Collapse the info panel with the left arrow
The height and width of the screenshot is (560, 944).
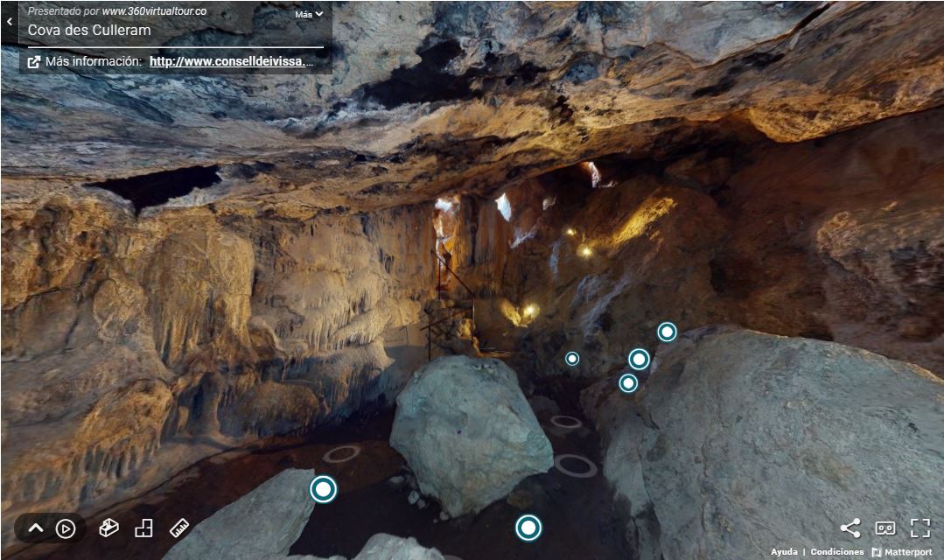pyautogui.click(x=9, y=22)
